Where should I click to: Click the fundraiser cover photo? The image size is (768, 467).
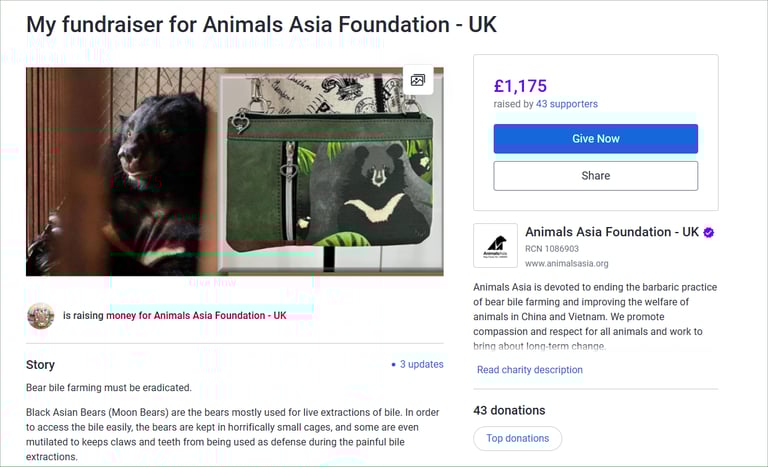pyautogui.click(x=234, y=171)
